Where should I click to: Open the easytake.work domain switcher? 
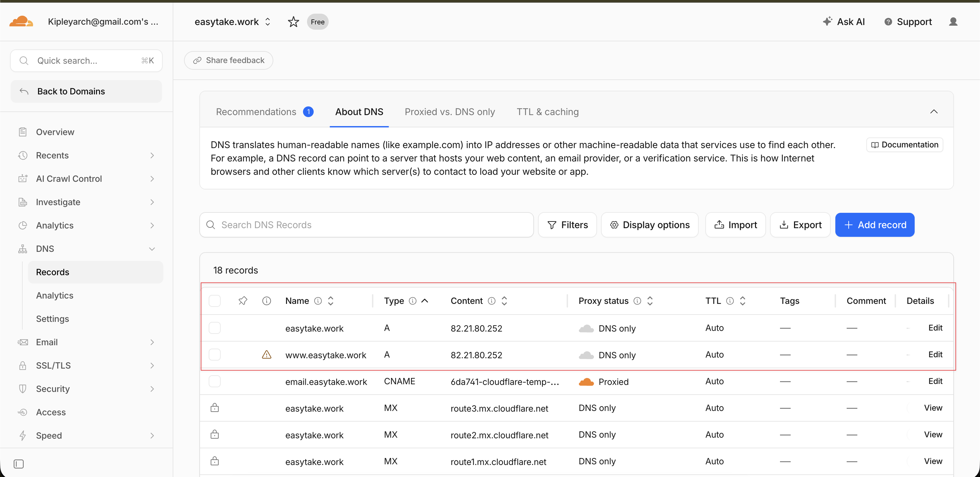coord(232,22)
